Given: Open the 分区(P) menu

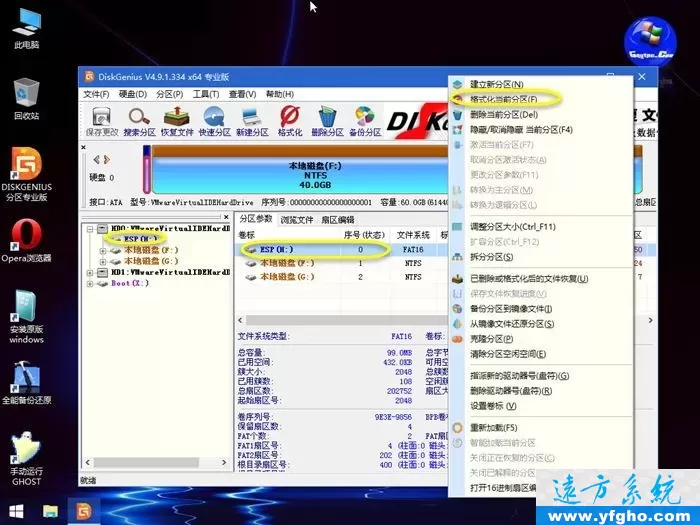Looking at the screenshot, I should coord(169,94).
